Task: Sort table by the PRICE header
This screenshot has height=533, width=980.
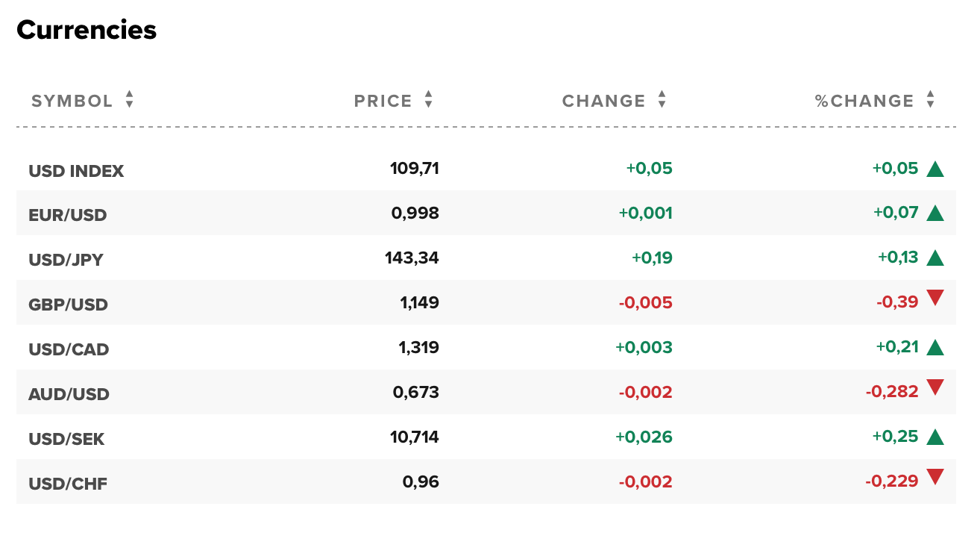Action: pyautogui.click(x=383, y=101)
